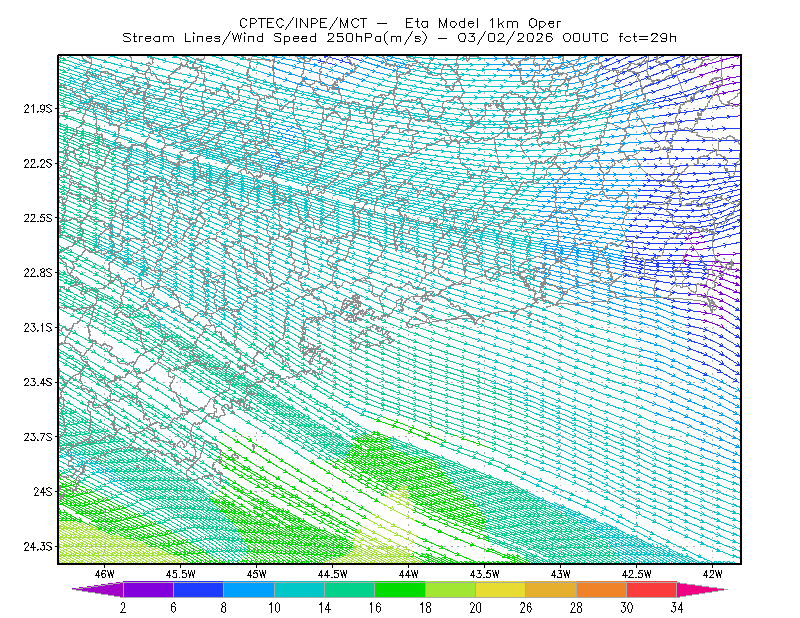Image resolution: width=800 pixels, height=618 pixels.
Task: Click the colorbar value '8'
Action: click(223, 608)
